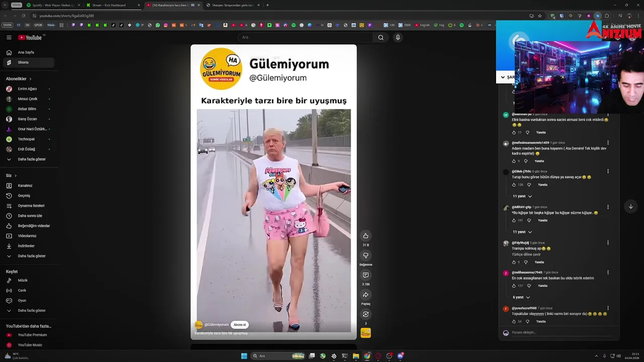Image resolution: width=644 pixels, height=362 pixels.
Task: Expand 11 yanıt under MİRAY's comment
Action: [x=522, y=232]
